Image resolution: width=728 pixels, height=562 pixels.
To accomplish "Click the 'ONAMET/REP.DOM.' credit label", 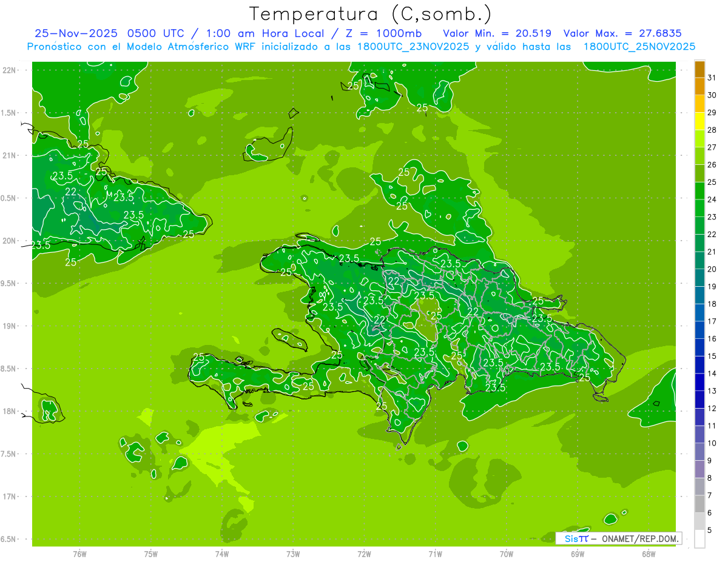I will coord(640,538).
